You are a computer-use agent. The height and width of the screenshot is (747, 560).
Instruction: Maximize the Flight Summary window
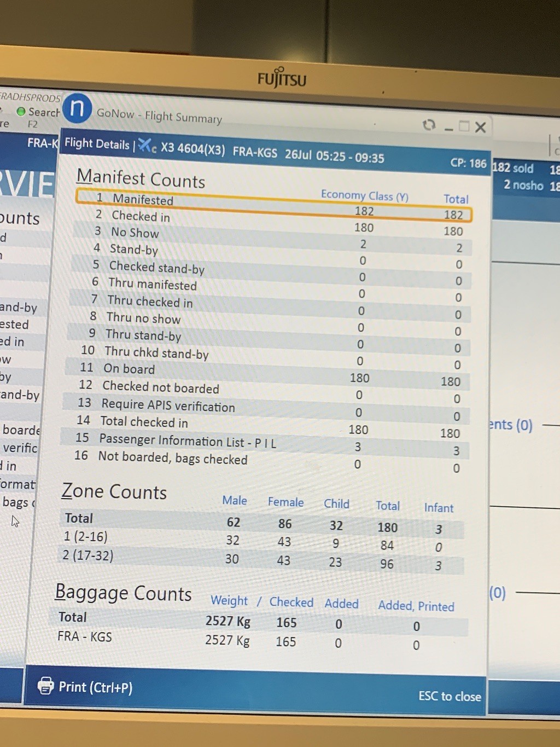[464, 126]
